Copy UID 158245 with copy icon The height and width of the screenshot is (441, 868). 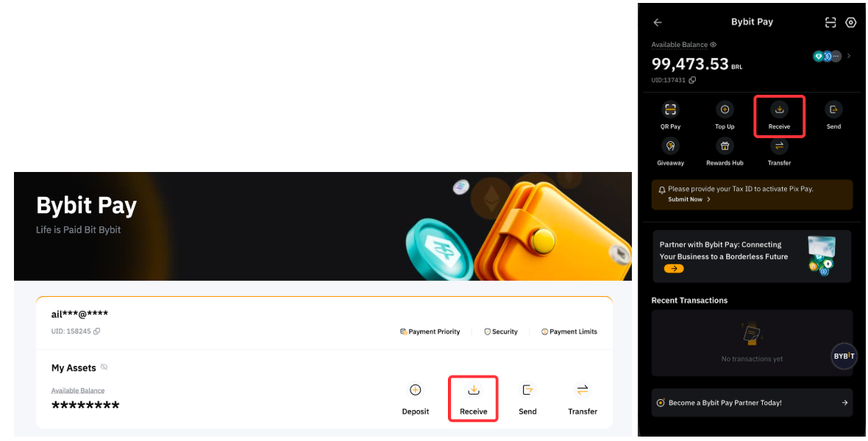(97, 331)
